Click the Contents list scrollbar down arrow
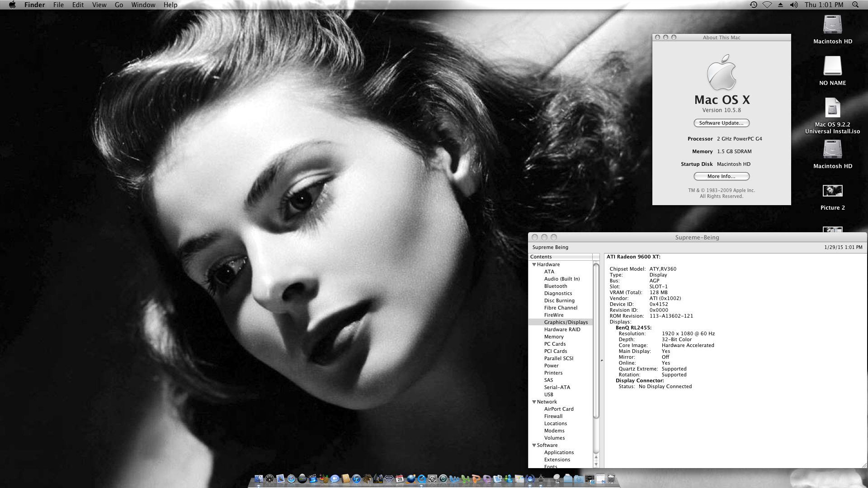868x488 pixels. [596, 464]
